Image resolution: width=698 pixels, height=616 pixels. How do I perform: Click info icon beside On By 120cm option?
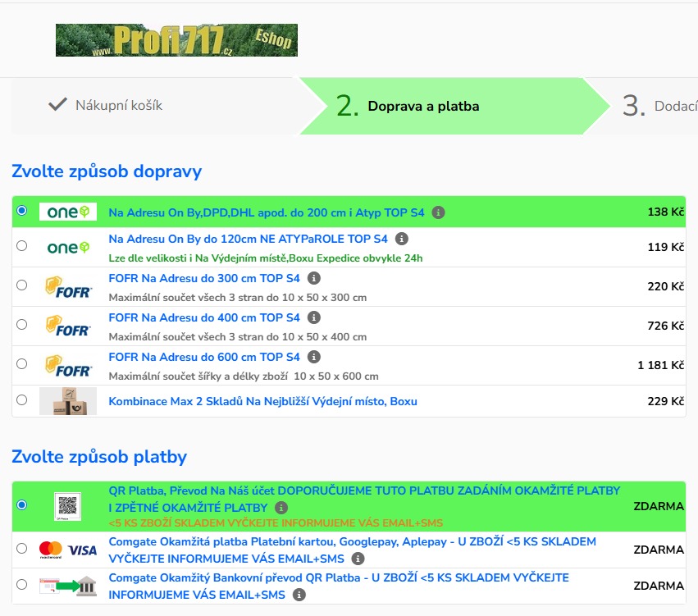click(401, 239)
